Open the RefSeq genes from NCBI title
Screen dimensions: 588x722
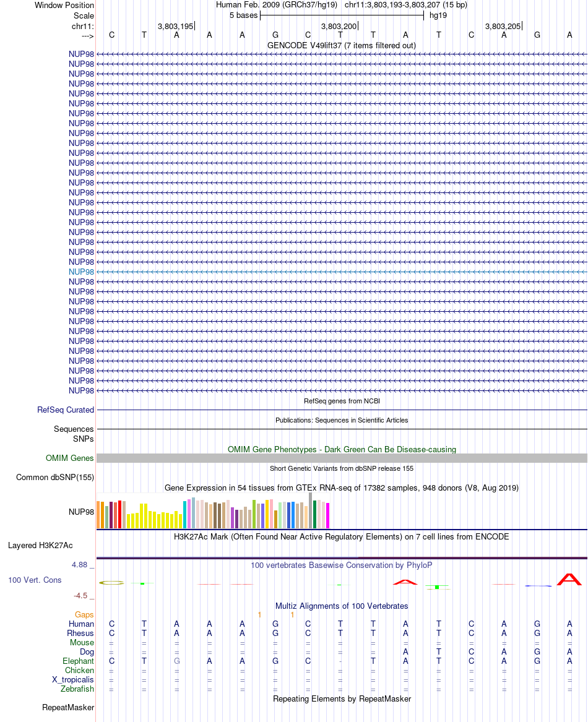click(x=342, y=401)
